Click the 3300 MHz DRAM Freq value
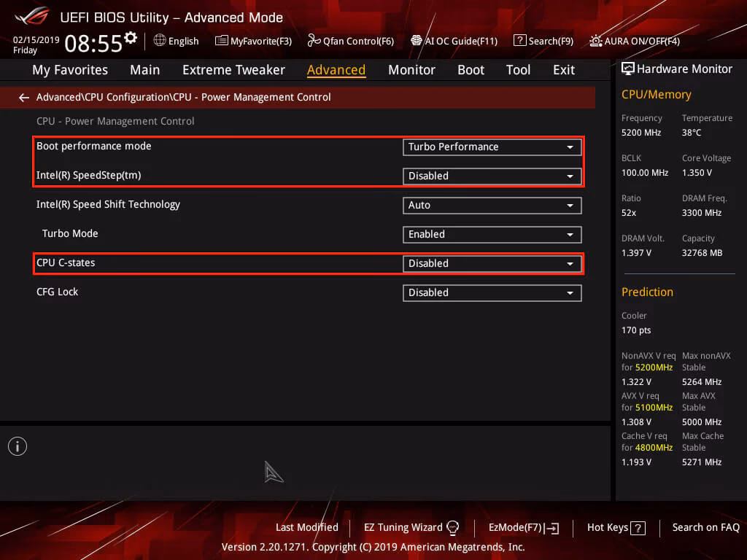The width and height of the screenshot is (747, 560). point(701,213)
